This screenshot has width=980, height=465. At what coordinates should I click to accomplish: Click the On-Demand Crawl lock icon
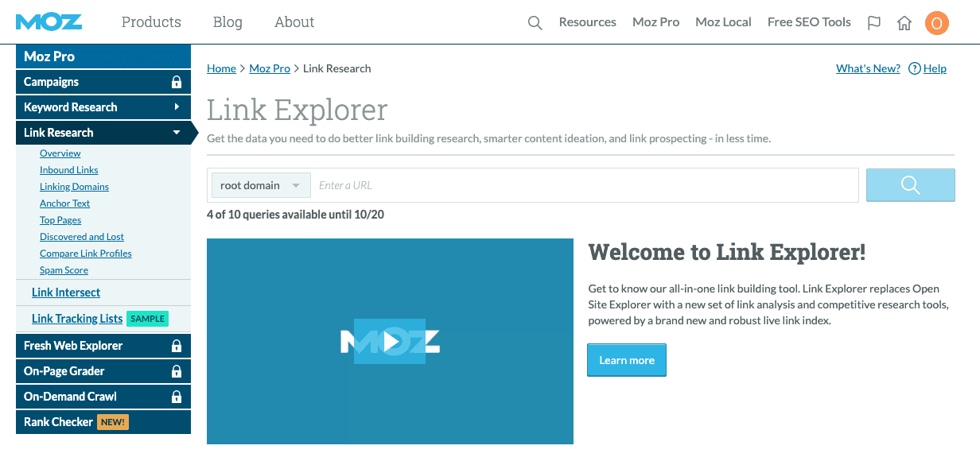pyautogui.click(x=177, y=397)
